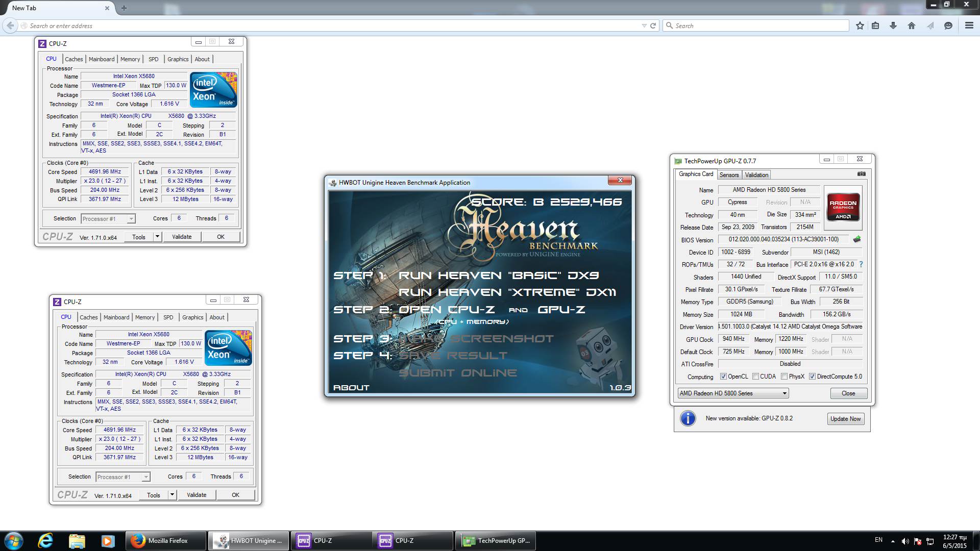Open Memory tab in lower CPU-Z
980x551 pixels.
pos(145,317)
